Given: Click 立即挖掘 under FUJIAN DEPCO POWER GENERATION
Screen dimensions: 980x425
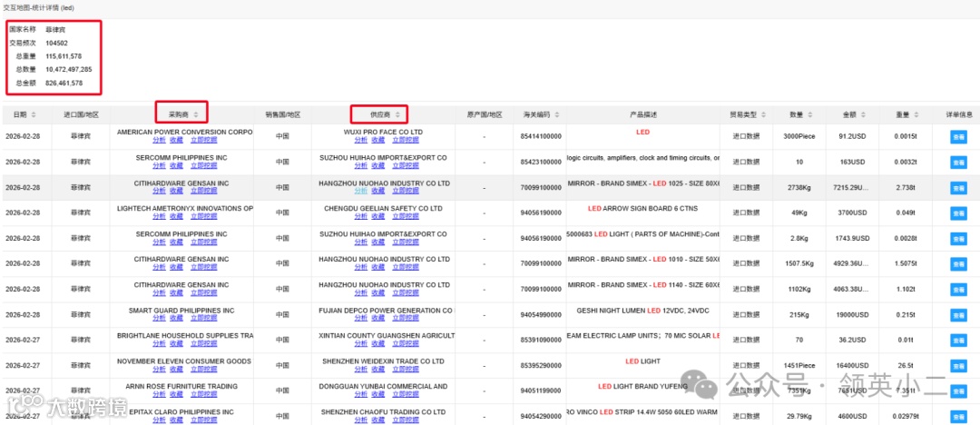Looking at the screenshot, I should pyautogui.click(x=406, y=318).
